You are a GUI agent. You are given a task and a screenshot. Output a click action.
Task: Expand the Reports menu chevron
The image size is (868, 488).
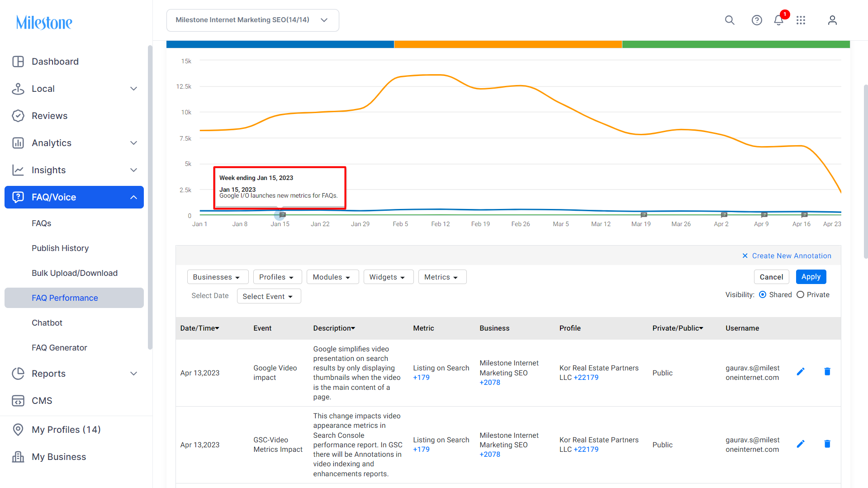click(x=133, y=374)
